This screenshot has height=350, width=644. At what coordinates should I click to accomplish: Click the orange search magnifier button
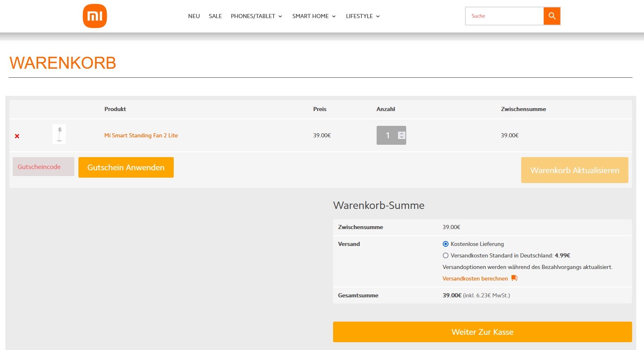pos(552,16)
